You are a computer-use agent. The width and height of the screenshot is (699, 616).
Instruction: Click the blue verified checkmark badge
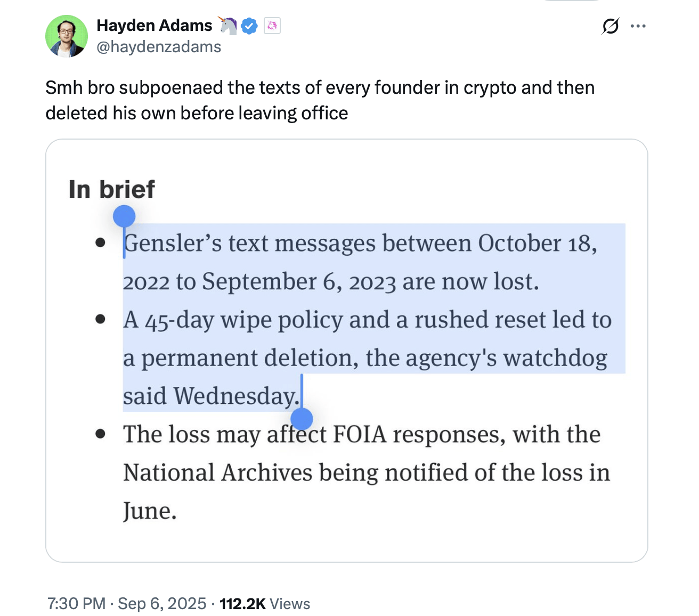249,26
